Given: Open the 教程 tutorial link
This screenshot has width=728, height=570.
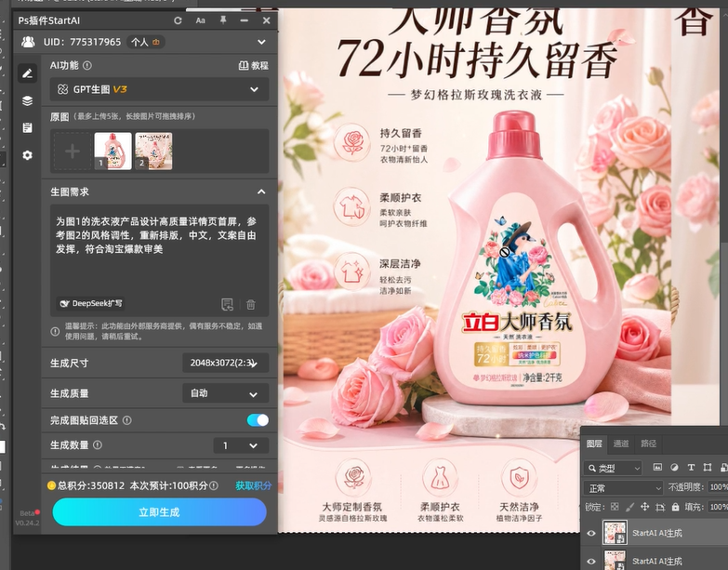Looking at the screenshot, I should 254,65.
